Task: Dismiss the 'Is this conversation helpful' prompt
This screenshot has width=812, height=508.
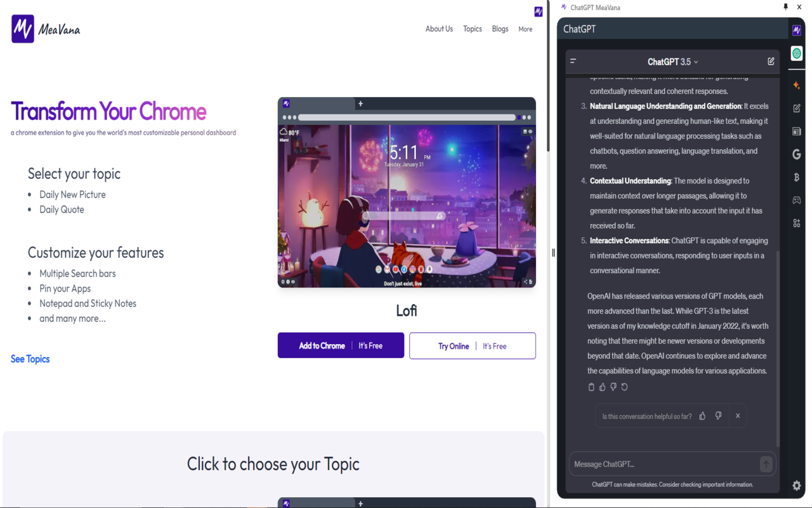Action: click(x=738, y=416)
